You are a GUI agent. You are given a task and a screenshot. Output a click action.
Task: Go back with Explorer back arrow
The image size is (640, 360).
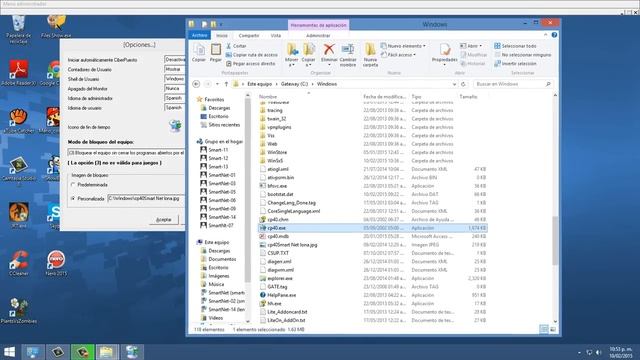[x=196, y=84]
